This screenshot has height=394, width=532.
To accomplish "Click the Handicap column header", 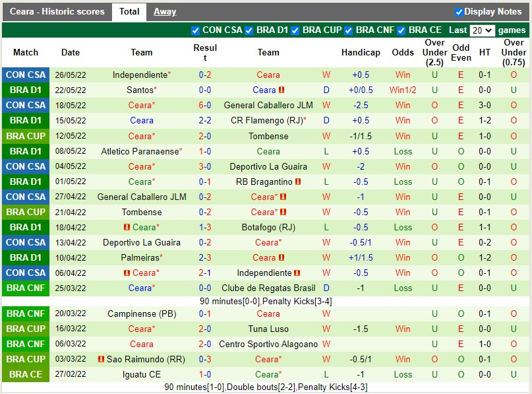I will tap(361, 52).
